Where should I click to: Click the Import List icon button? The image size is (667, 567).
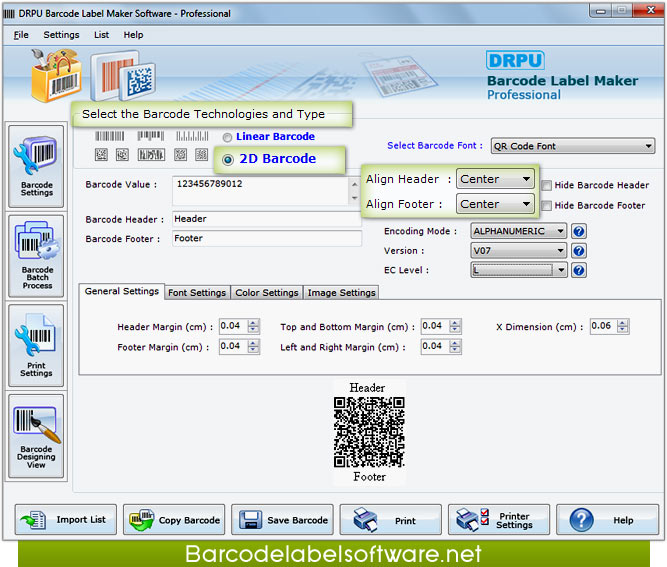point(66,520)
